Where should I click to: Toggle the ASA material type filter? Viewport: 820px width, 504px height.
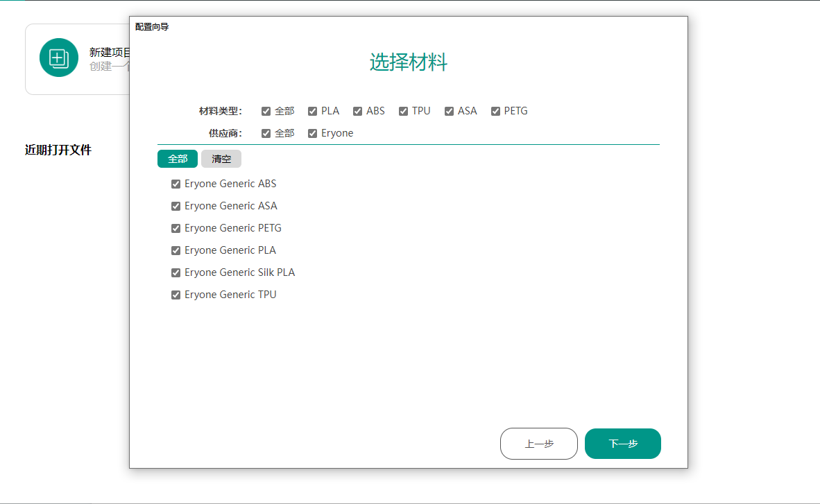tap(450, 111)
